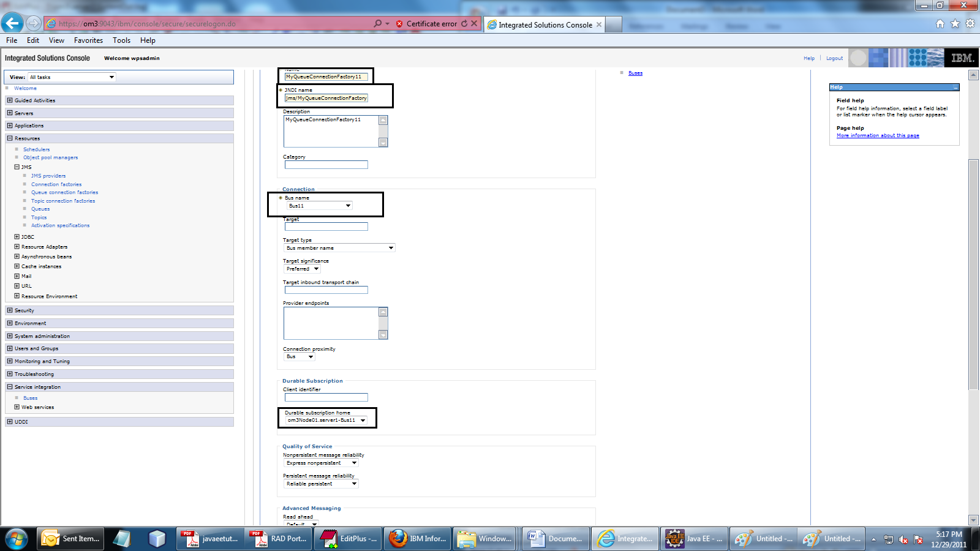Open Persistent message reliability dropdown
Viewport: 980px width, 551px height.
click(322, 484)
